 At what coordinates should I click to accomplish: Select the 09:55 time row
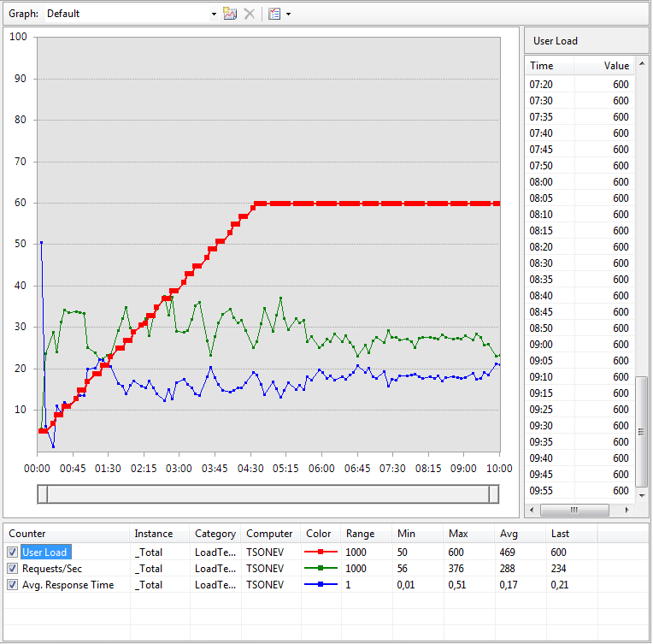pos(579,491)
